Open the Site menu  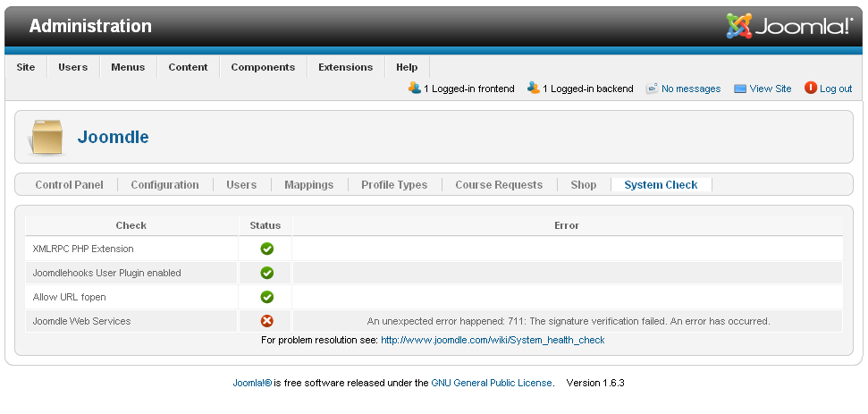coord(26,67)
